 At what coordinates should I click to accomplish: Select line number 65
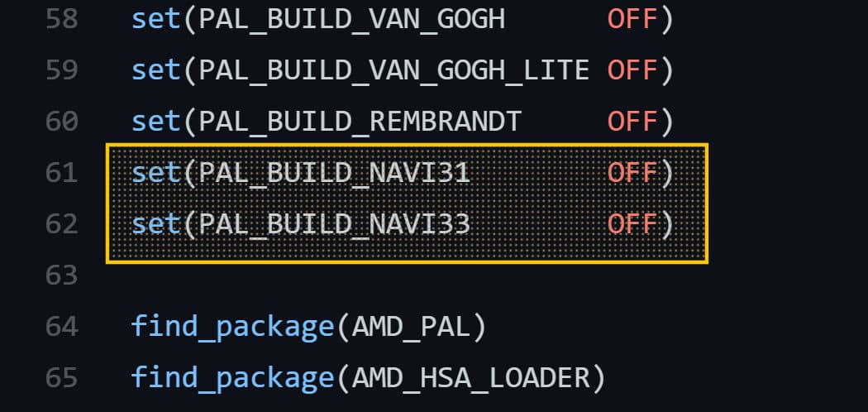[x=62, y=377]
